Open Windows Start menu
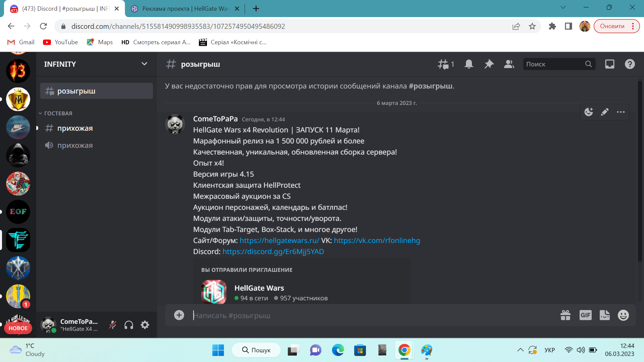The width and height of the screenshot is (644, 362). (218, 350)
